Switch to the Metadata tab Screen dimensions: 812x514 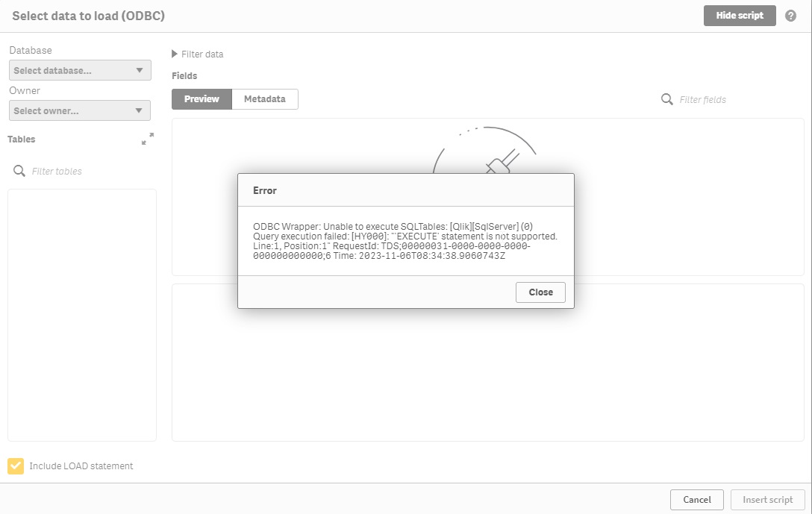(x=265, y=99)
